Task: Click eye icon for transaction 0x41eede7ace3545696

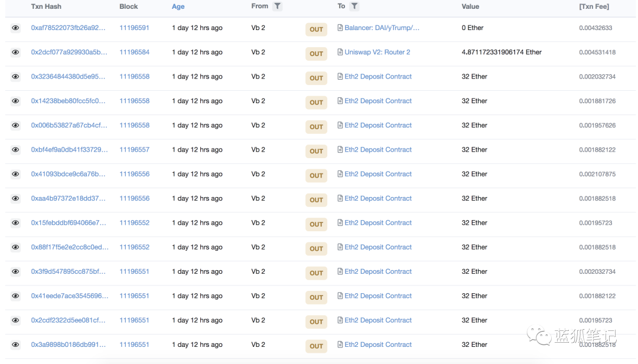Action: point(15,296)
